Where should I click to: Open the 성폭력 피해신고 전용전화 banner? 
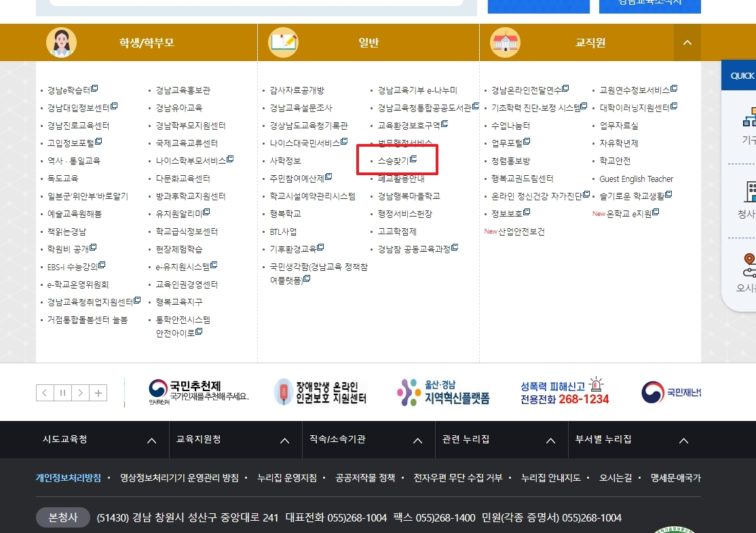565,392
